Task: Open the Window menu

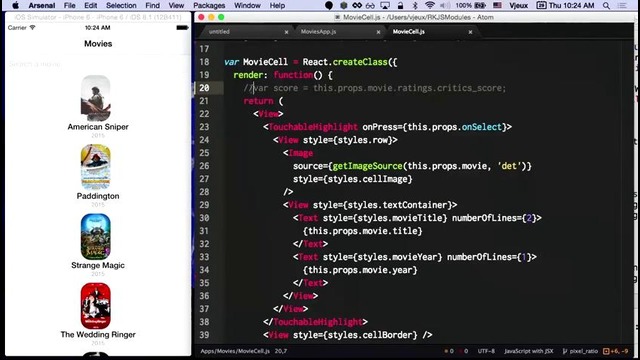Action: 247,5
